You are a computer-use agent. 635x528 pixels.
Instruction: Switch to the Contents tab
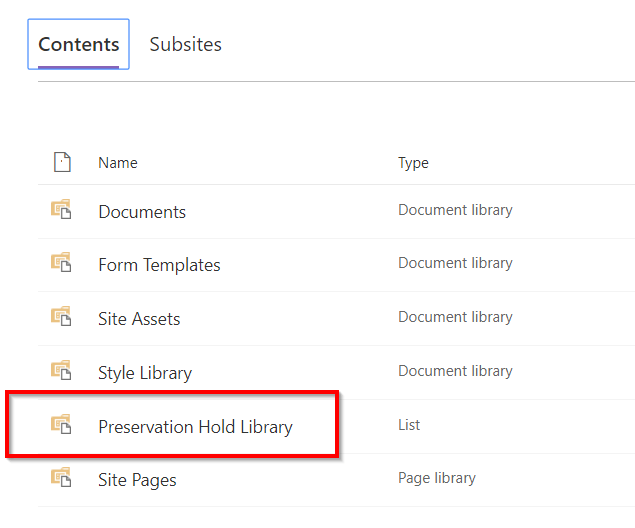(78, 45)
